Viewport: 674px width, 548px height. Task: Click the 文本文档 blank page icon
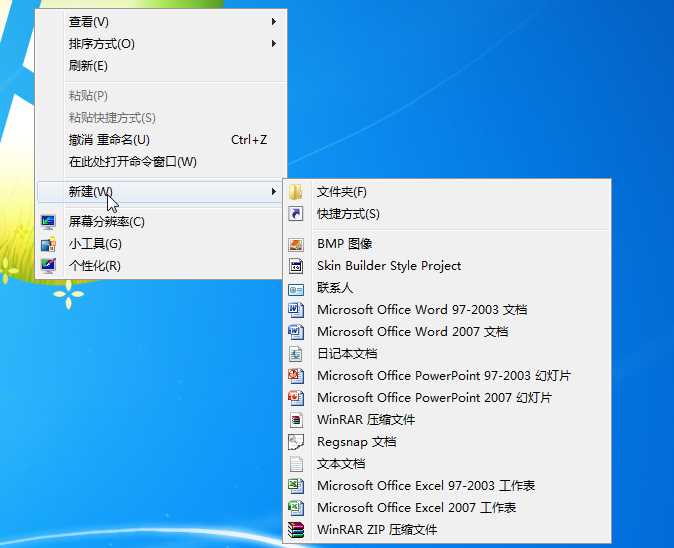tap(296, 464)
